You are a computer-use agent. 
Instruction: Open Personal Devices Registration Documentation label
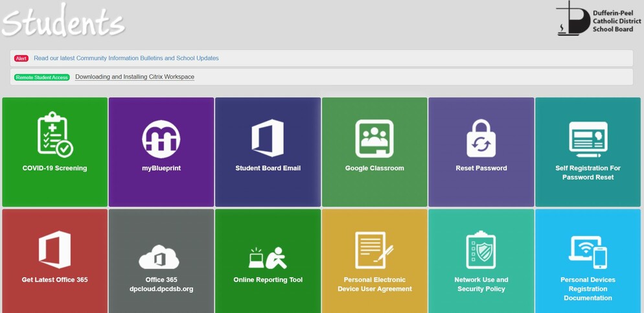click(588, 289)
